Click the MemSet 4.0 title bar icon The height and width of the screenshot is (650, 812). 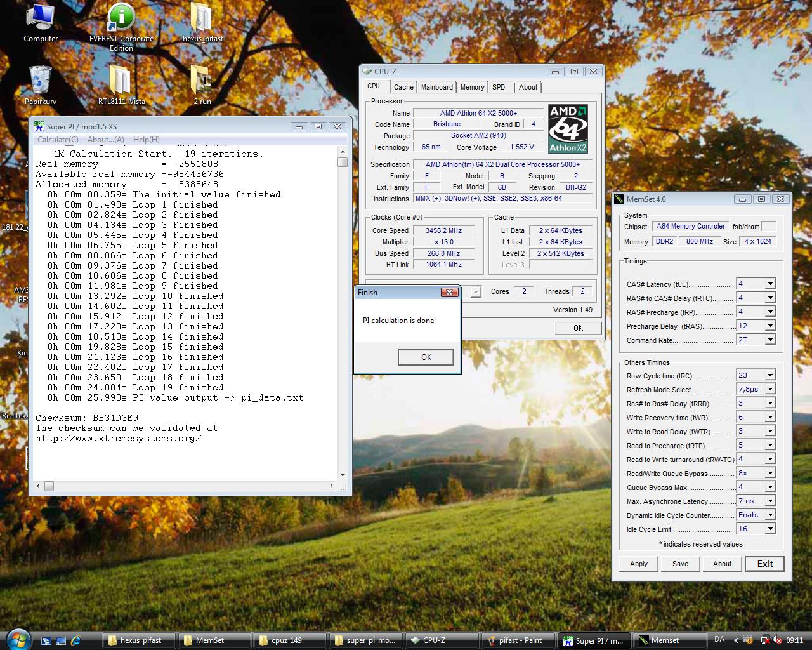click(620, 199)
